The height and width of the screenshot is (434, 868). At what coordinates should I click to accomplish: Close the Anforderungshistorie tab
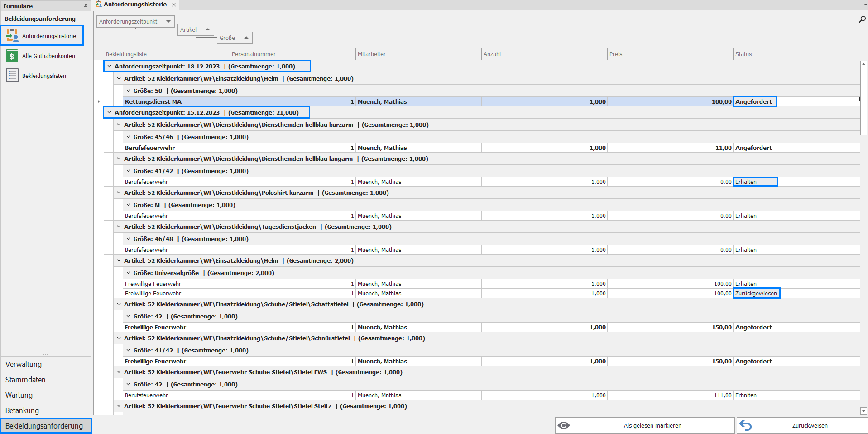click(174, 5)
